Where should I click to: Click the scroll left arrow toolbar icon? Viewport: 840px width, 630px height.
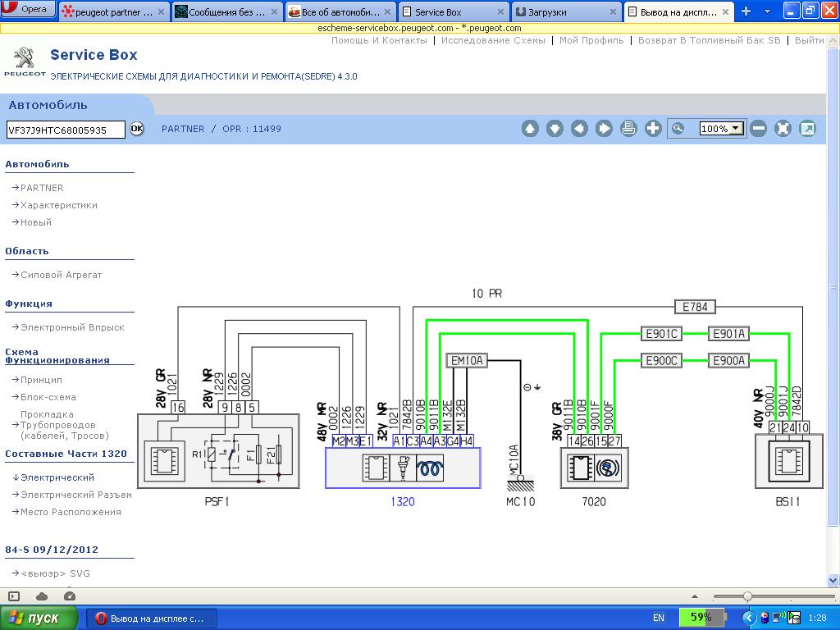pos(579,129)
